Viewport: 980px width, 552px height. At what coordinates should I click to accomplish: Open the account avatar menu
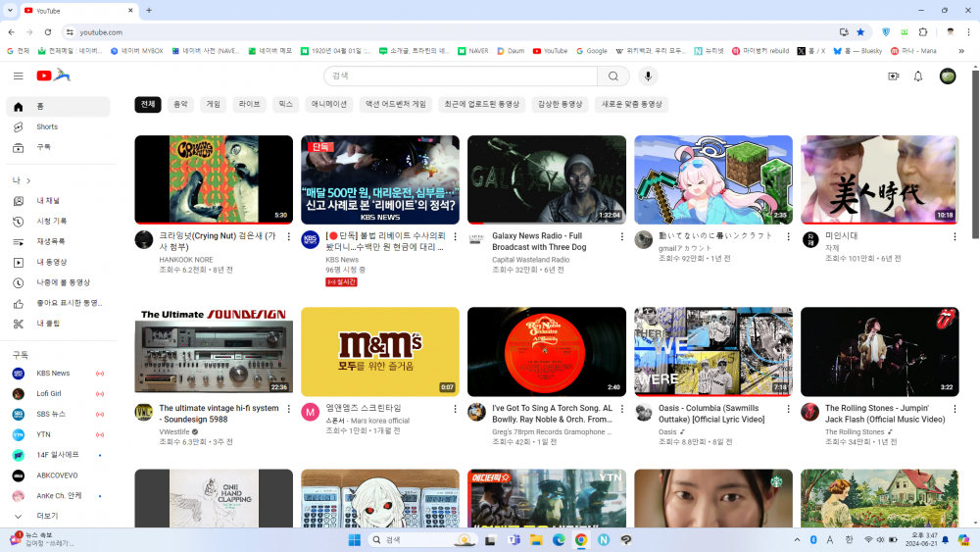tap(948, 76)
